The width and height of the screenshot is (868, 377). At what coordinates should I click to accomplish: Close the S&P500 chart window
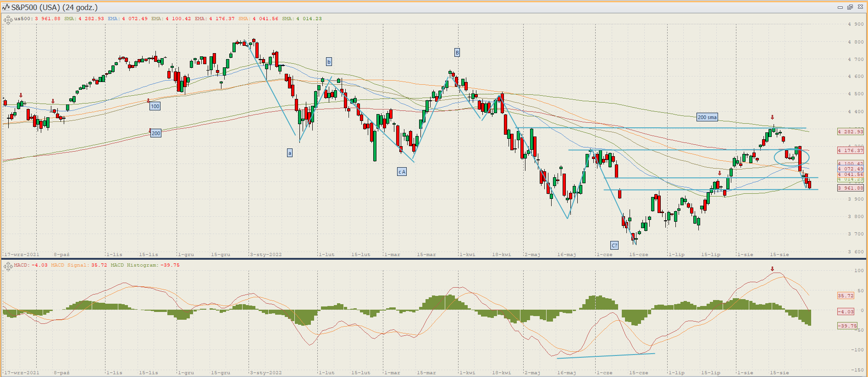click(860, 7)
